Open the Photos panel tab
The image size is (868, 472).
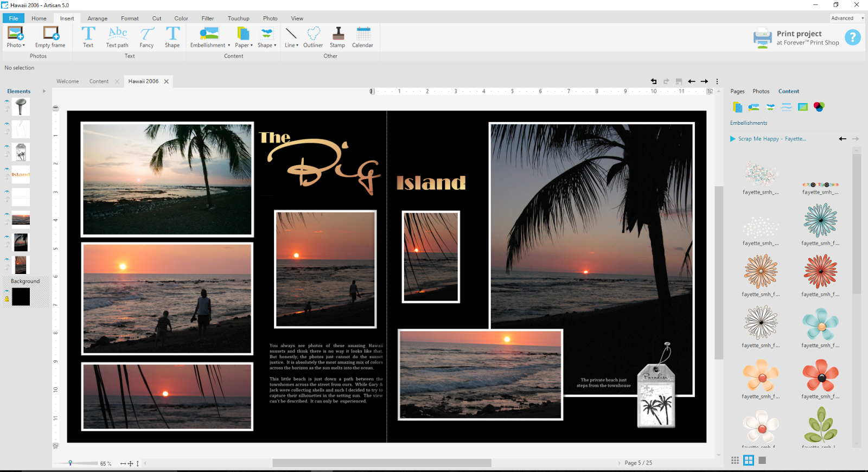click(761, 91)
